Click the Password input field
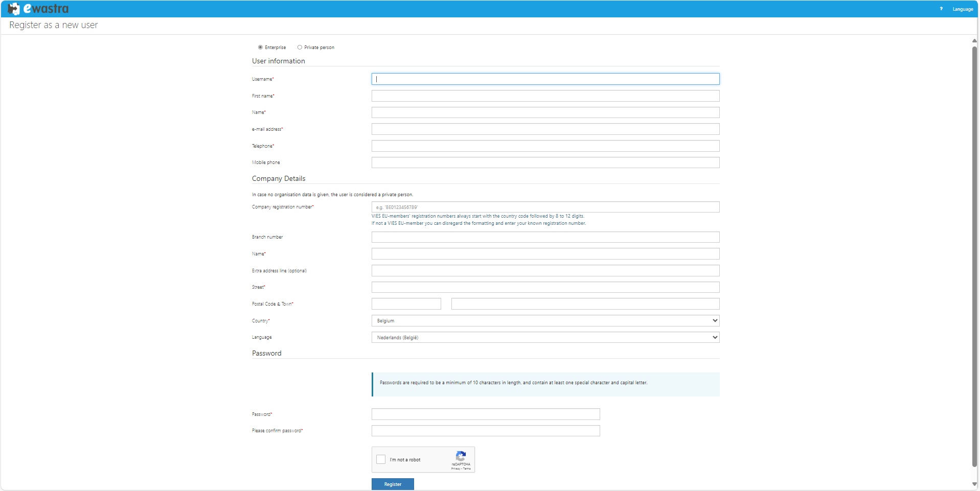 pos(485,414)
